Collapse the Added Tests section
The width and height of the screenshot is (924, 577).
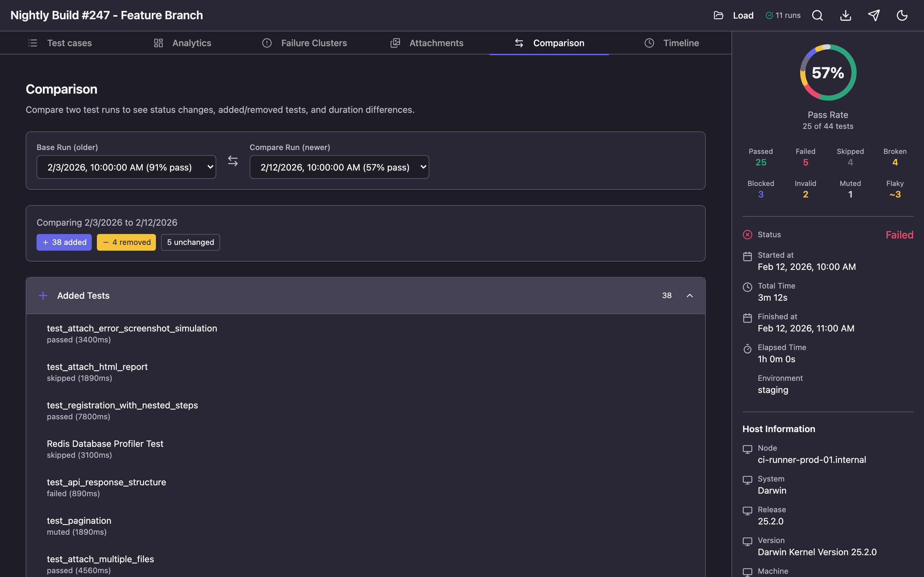[x=690, y=295]
